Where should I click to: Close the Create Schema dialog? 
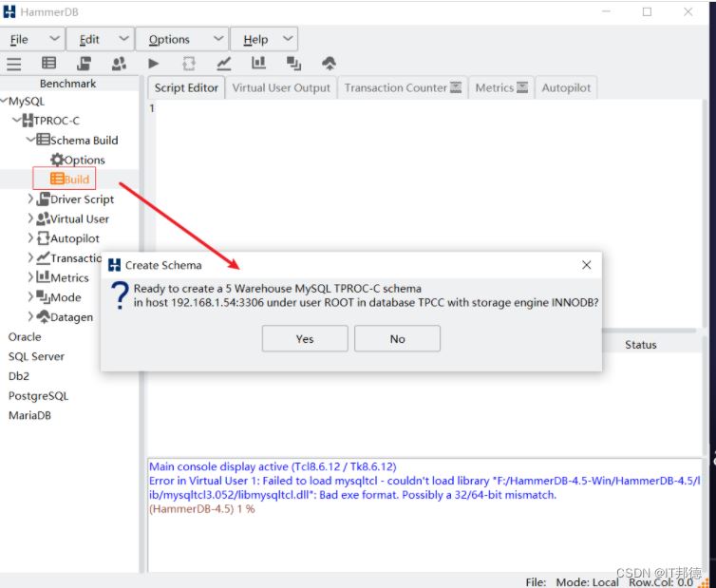pos(586,265)
